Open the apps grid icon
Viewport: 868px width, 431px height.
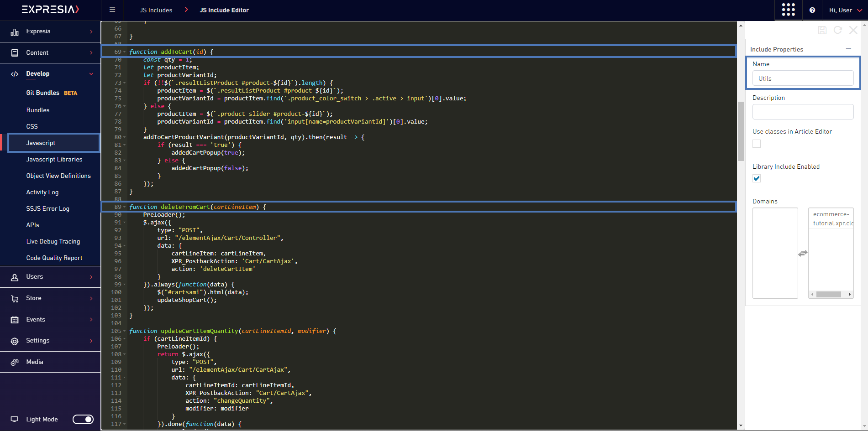click(x=788, y=10)
